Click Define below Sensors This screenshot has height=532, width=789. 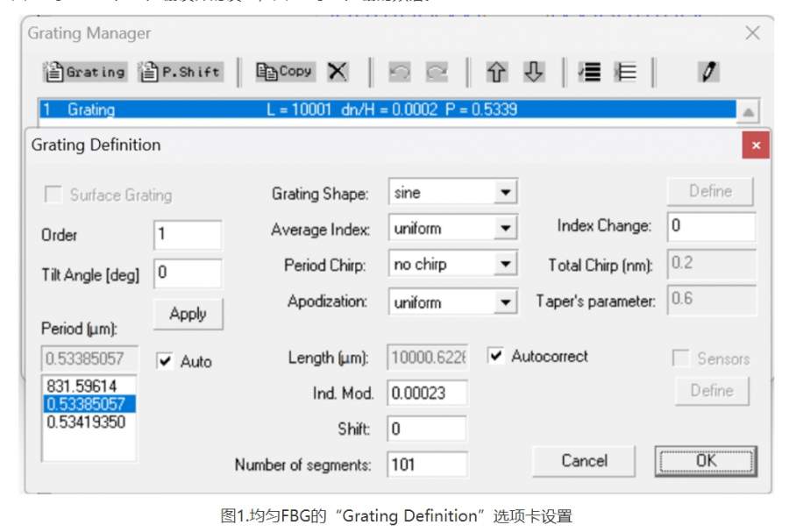coord(712,391)
